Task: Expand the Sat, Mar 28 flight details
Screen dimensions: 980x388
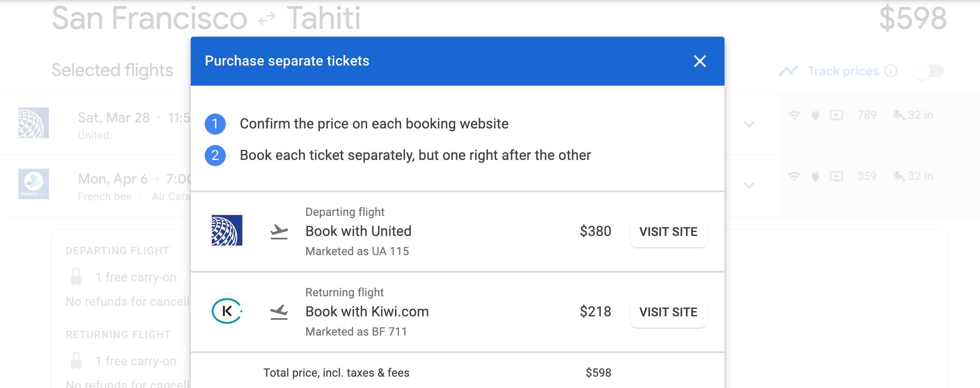Action: [749, 124]
